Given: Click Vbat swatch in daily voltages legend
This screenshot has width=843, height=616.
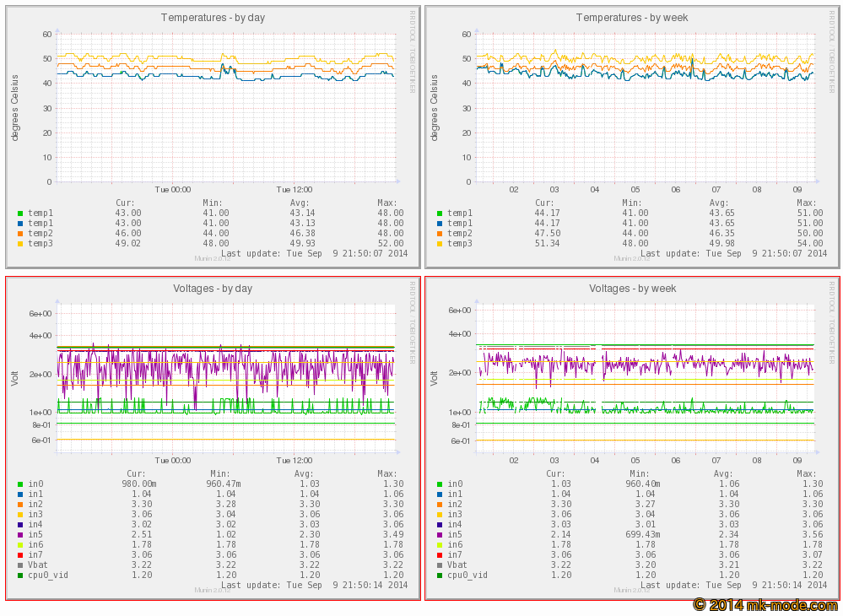Looking at the screenshot, I should (x=20, y=565).
